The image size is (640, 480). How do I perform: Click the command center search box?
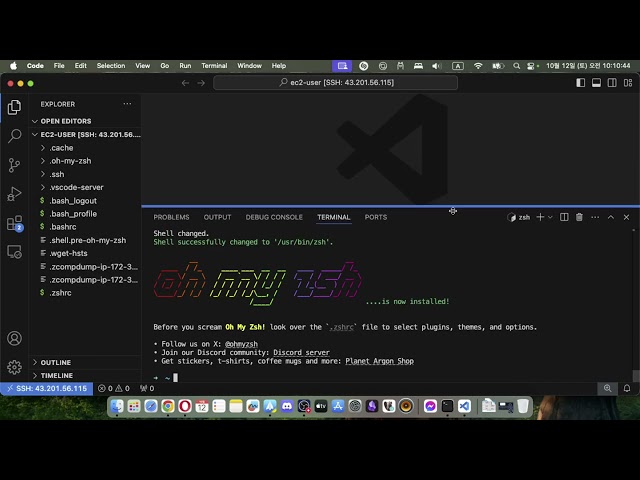click(336, 83)
